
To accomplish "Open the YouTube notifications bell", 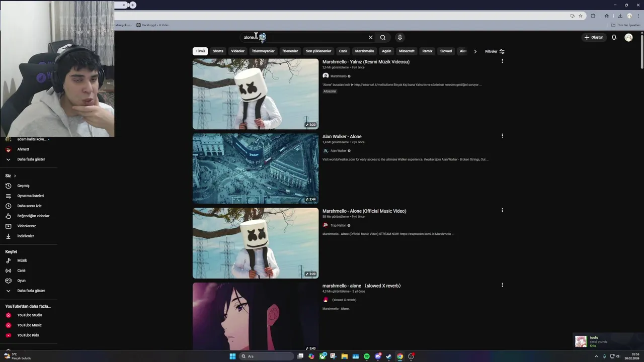I will pyautogui.click(x=614, y=37).
